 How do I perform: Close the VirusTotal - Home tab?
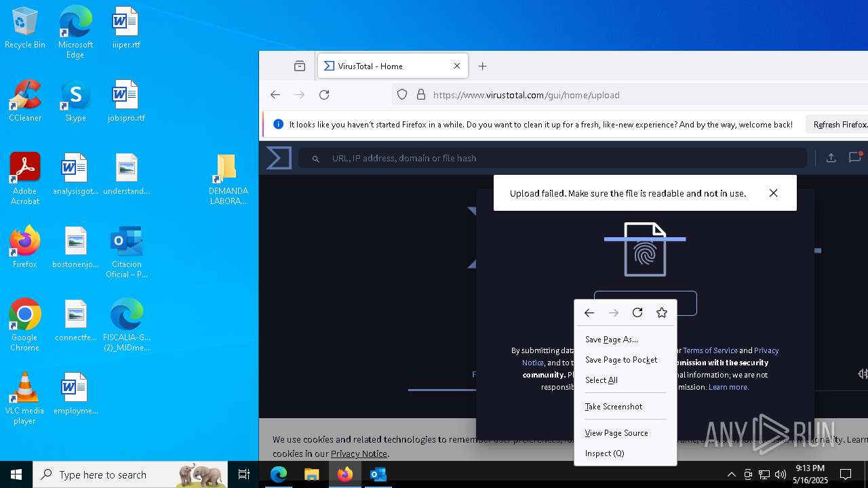pyautogui.click(x=457, y=66)
